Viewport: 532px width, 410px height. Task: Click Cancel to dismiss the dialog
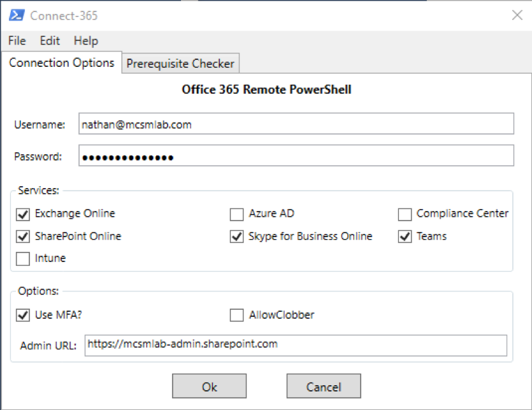[324, 386]
